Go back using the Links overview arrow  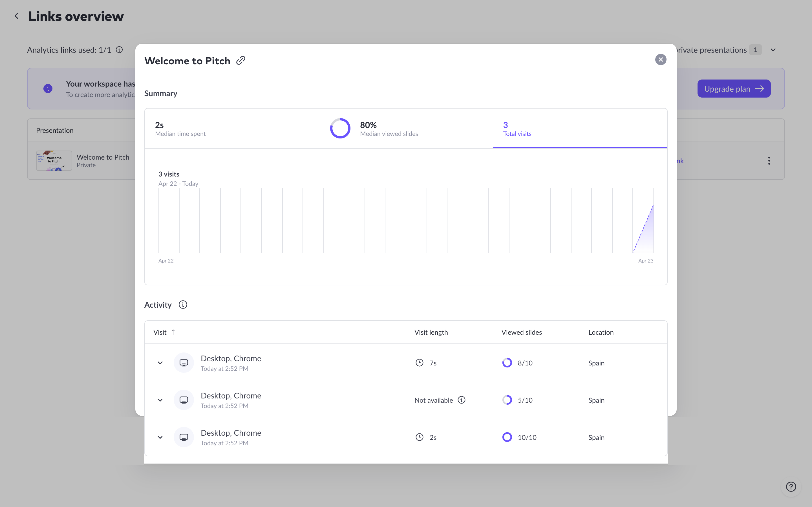point(16,16)
